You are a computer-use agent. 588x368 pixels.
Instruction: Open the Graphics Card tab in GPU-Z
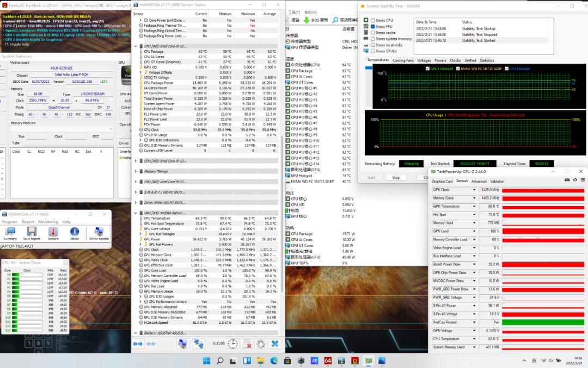click(442, 182)
